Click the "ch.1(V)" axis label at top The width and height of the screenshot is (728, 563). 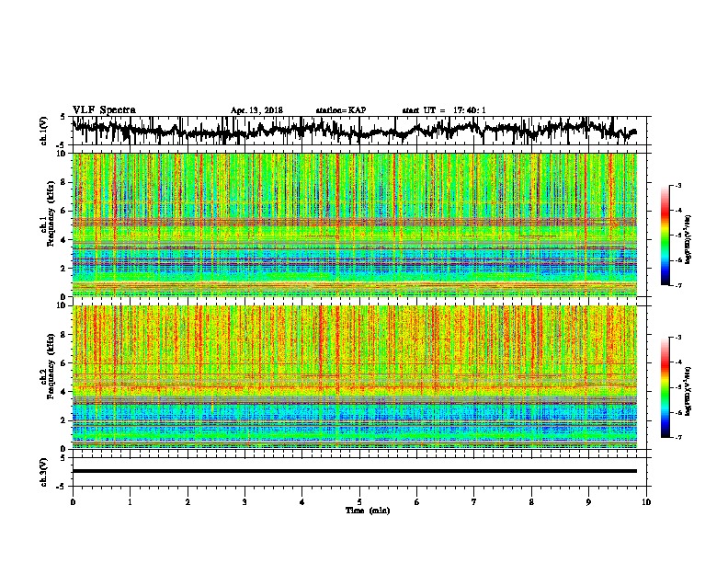pos(44,131)
